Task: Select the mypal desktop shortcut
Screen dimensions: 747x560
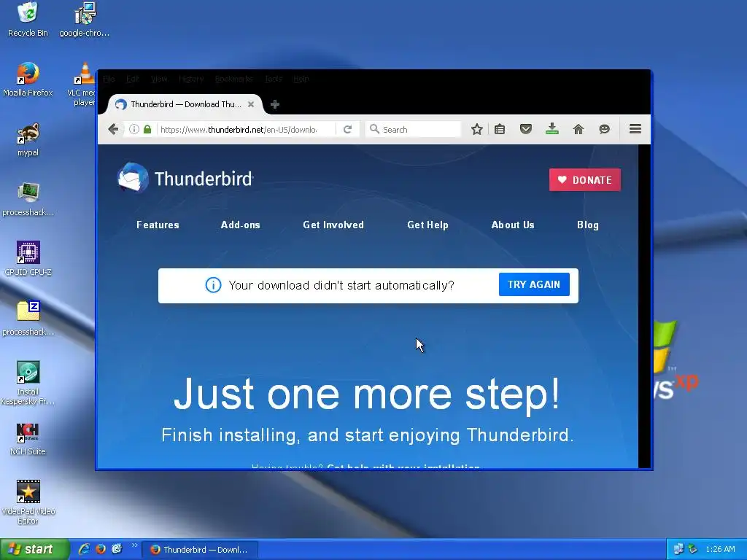Action: (x=28, y=139)
